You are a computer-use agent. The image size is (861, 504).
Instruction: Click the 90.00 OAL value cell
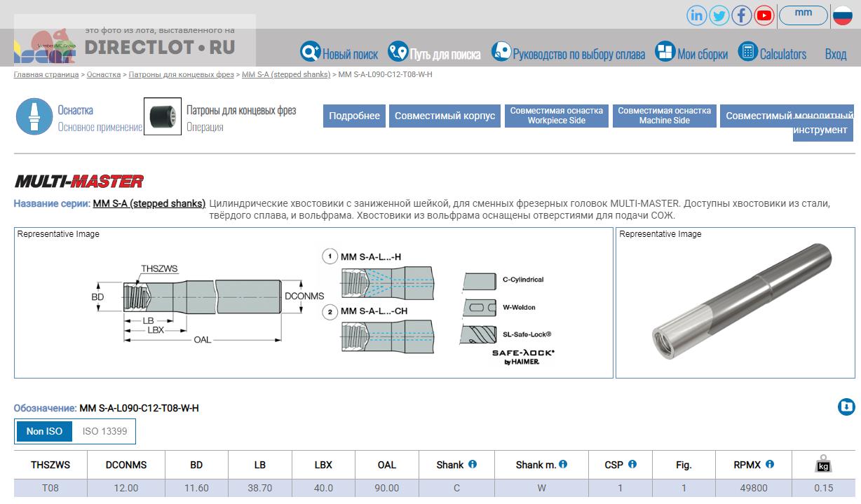[387, 488]
